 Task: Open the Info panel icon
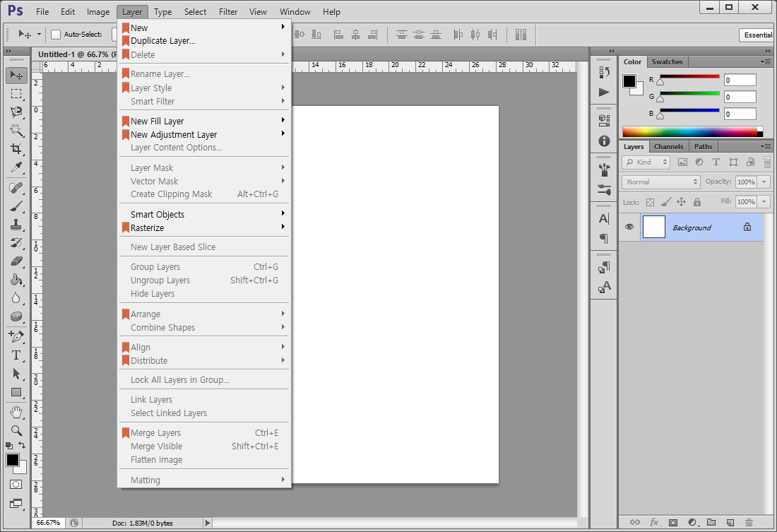point(604,141)
